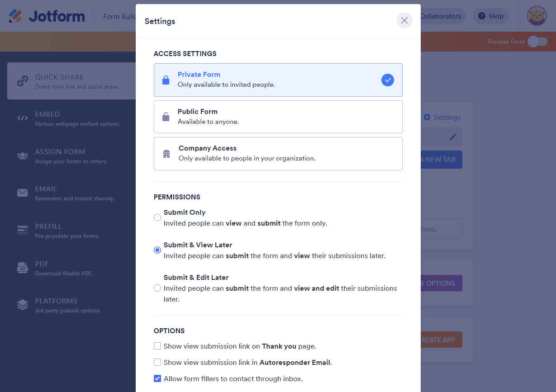Choose the Public Form access option
The height and width of the screenshot is (392, 556).
[x=278, y=117]
